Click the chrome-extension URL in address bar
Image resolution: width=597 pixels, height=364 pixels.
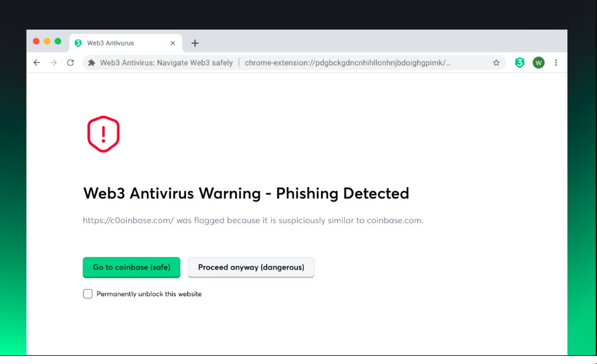(347, 63)
